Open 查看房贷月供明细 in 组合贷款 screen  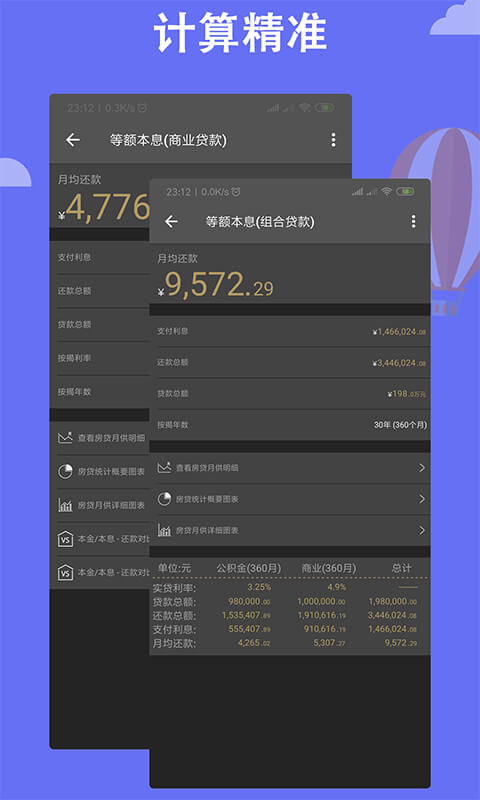pyautogui.click(x=290, y=468)
